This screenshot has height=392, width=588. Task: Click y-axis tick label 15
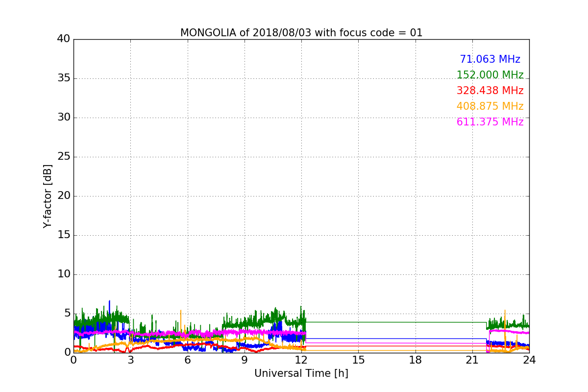pos(64,235)
